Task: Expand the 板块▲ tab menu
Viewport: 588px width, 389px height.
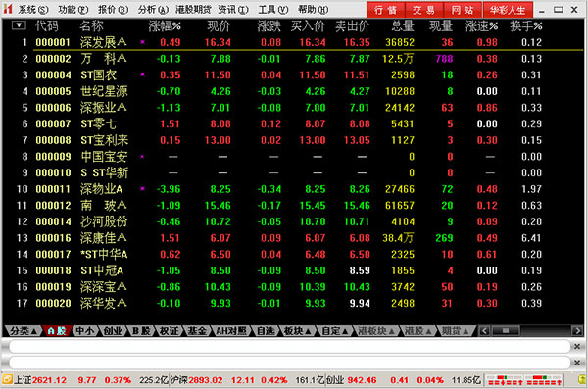Action: coord(298,331)
